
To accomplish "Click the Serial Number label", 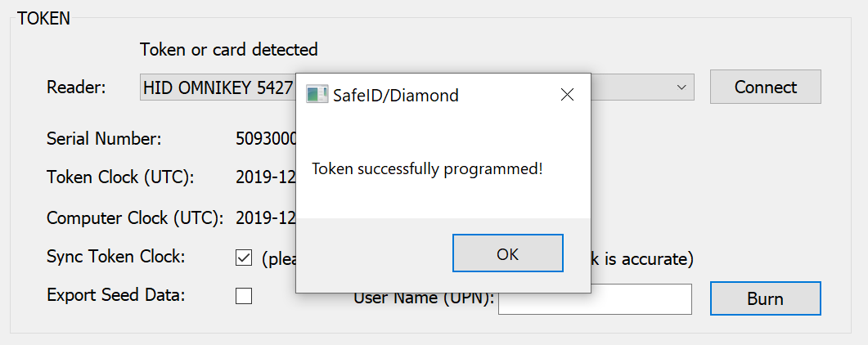I will point(104,138).
